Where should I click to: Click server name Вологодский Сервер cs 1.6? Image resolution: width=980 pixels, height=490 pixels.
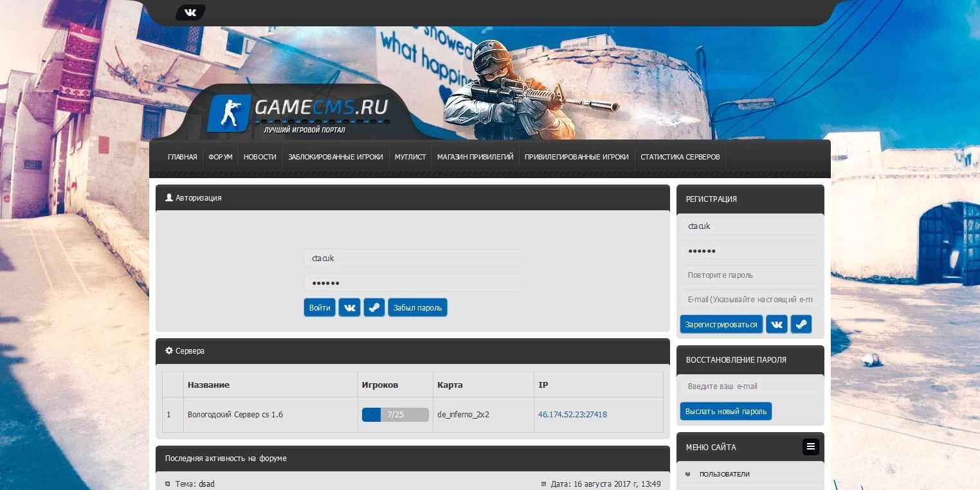[x=235, y=415]
